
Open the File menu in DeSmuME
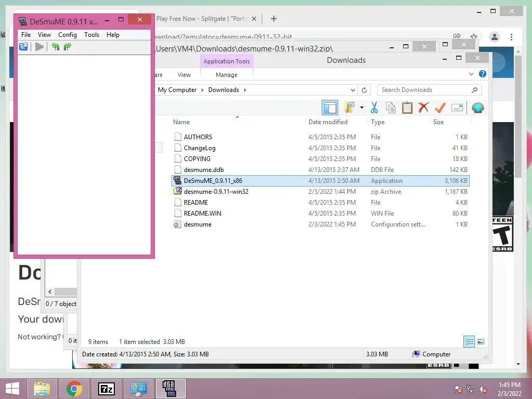(x=26, y=35)
